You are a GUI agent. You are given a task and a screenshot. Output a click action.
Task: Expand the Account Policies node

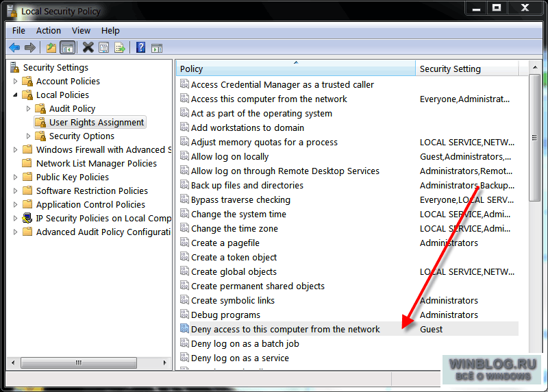(15, 81)
